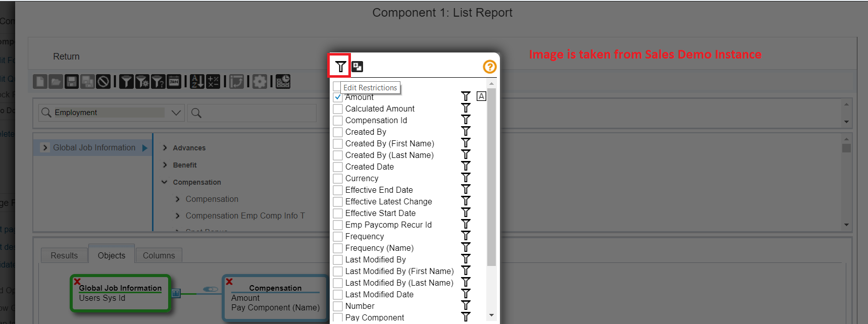Click blue arrow beside Global Job Information
Image resolution: width=868 pixels, height=324 pixels.
tap(145, 148)
